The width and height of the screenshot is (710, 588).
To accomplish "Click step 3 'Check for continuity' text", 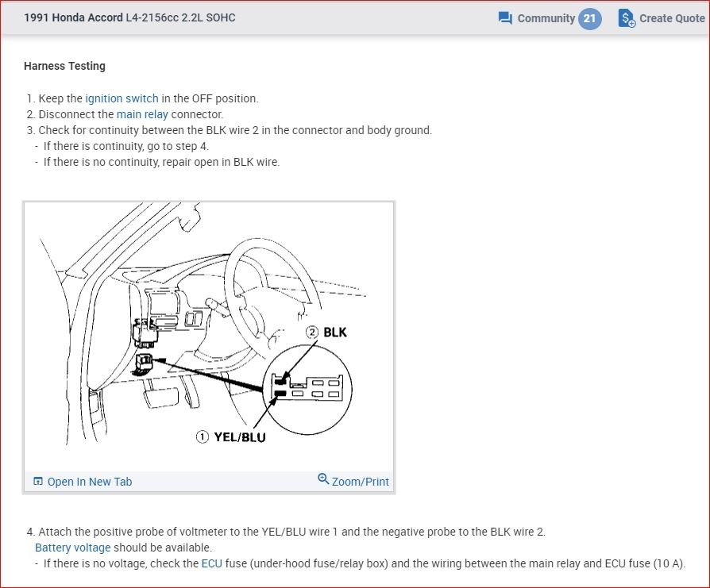I will [x=235, y=130].
